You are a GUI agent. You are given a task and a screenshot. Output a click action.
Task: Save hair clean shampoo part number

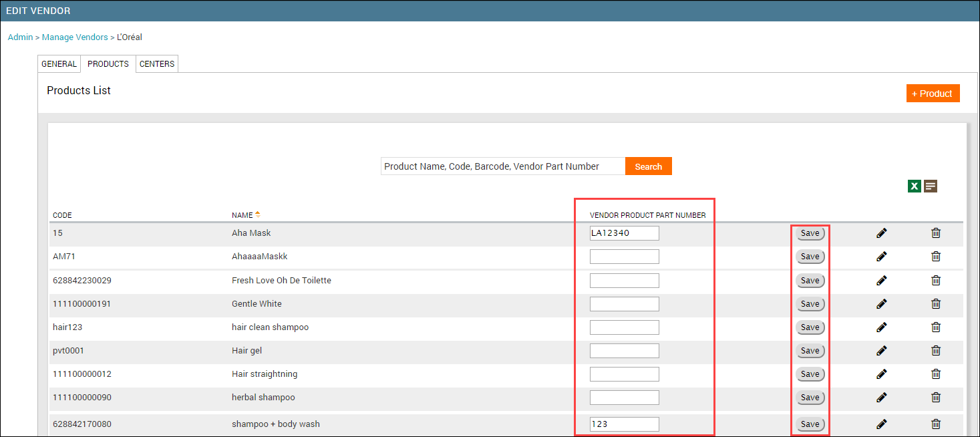coord(810,327)
